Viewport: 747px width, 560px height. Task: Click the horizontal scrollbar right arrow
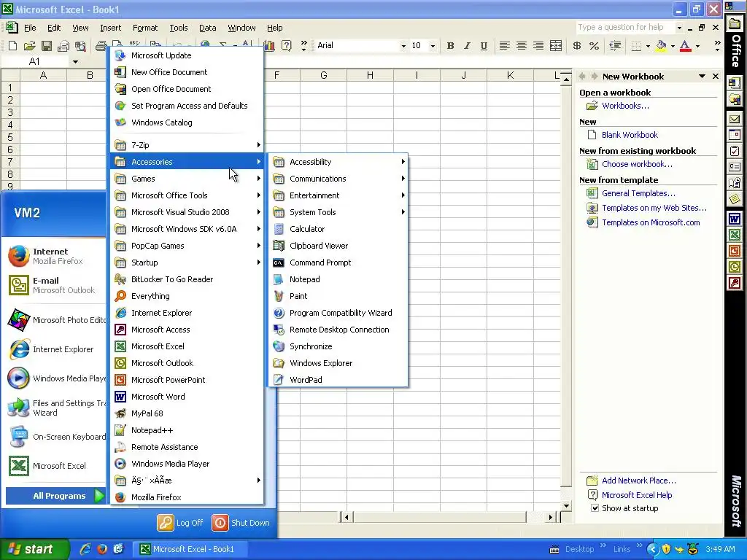550,517
